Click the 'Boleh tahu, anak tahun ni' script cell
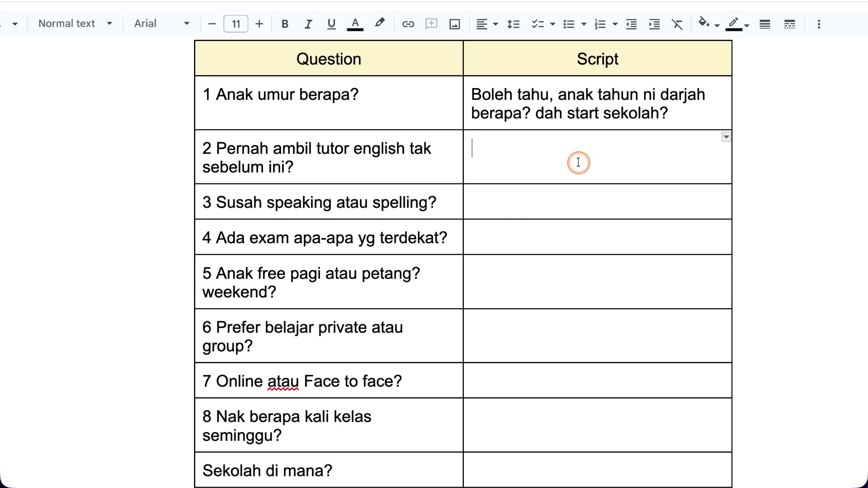This screenshot has width=868, height=488. pos(598,103)
